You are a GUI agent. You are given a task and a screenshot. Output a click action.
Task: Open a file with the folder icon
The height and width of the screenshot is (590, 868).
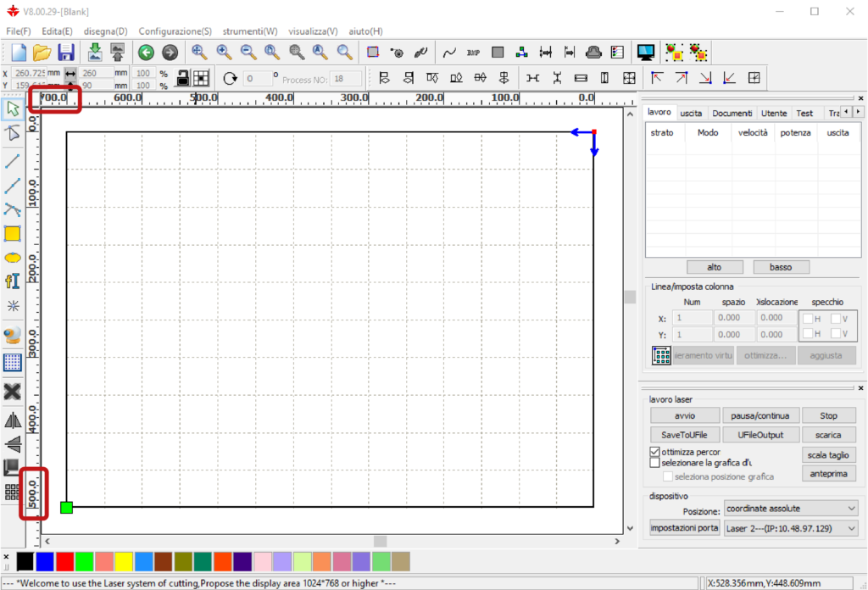tap(42, 53)
